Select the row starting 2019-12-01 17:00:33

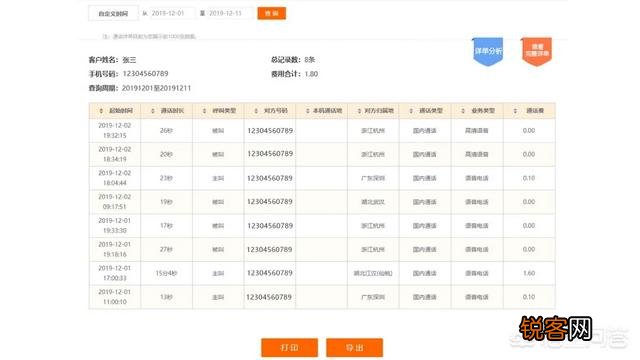coord(322,273)
